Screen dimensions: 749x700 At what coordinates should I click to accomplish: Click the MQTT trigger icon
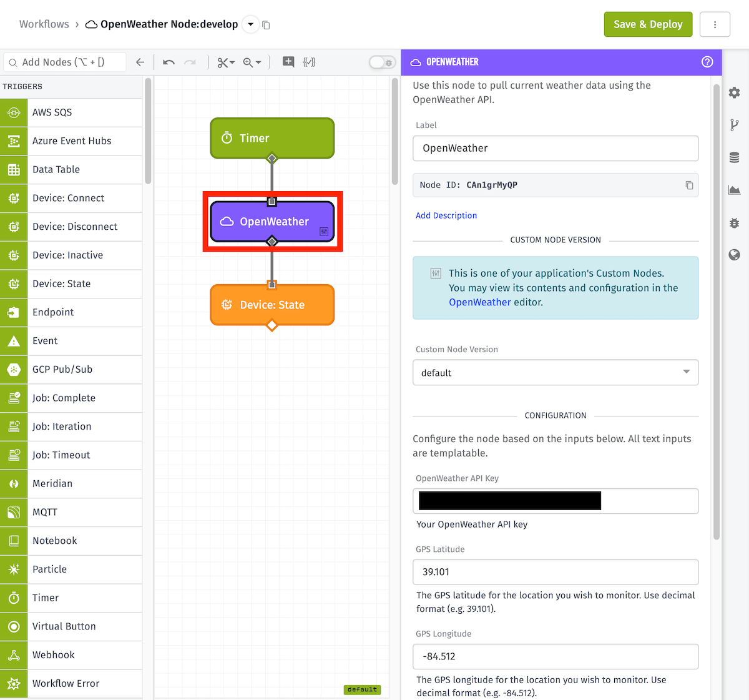(14, 512)
